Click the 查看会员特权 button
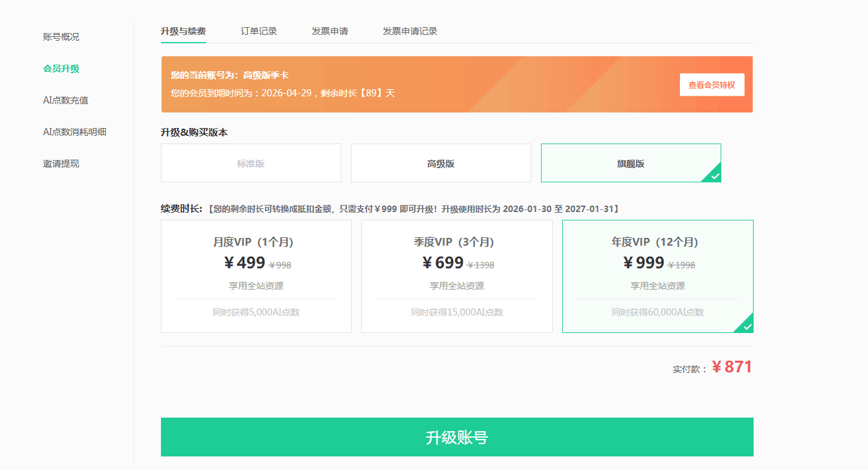The height and width of the screenshot is (470, 868). click(x=712, y=85)
